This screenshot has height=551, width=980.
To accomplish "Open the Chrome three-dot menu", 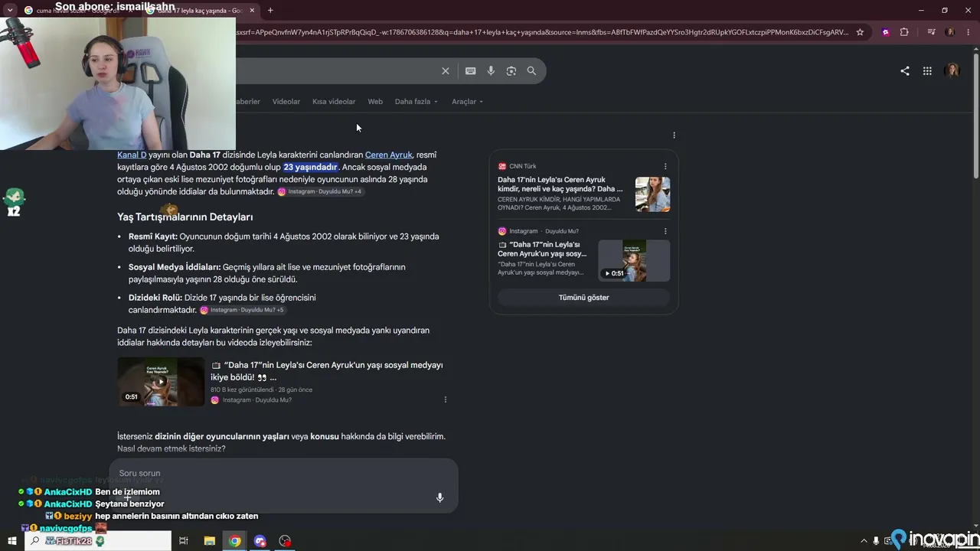I will [968, 32].
